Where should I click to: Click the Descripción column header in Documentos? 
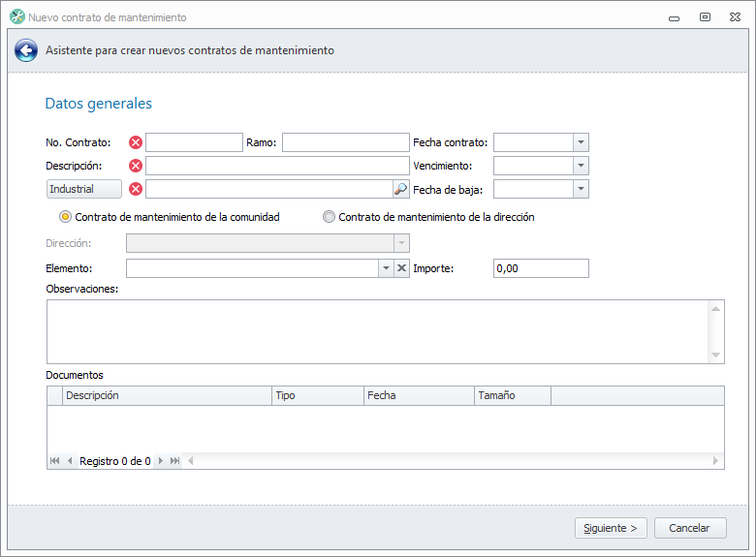click(167, 395)
